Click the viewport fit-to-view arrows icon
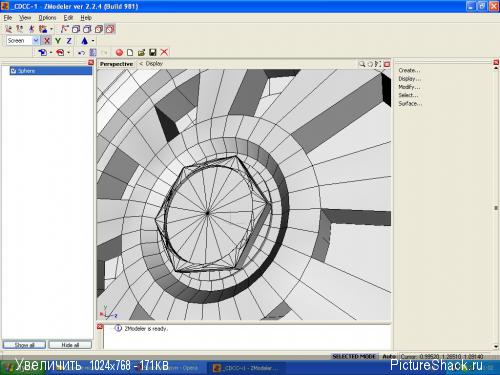The image size is (500, 375). pos(378,64)
